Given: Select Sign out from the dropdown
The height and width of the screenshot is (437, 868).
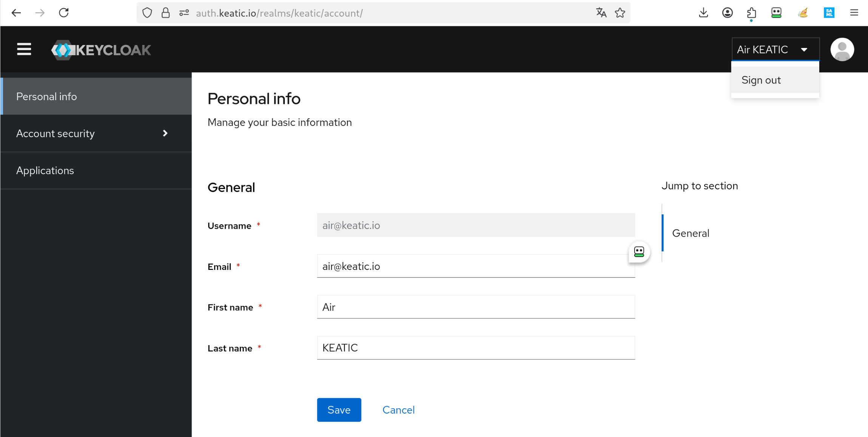Looking at the screenshot, I should (761, 80).
